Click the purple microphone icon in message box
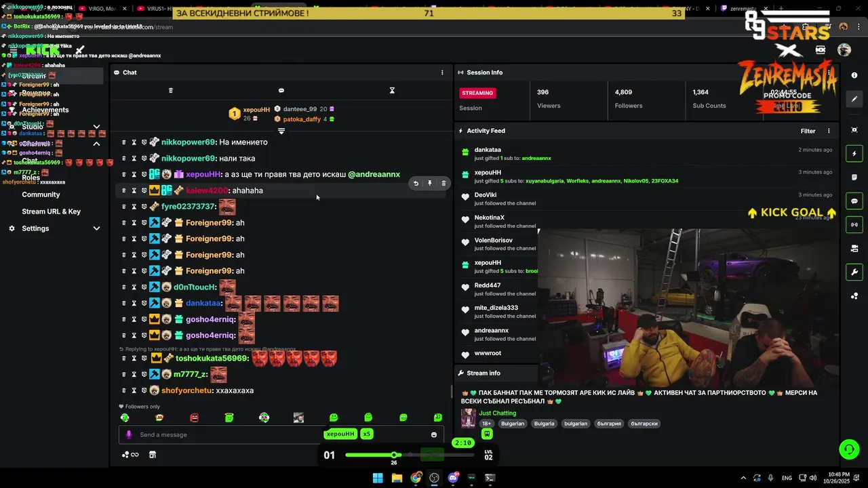 click(x=129, y=434)
